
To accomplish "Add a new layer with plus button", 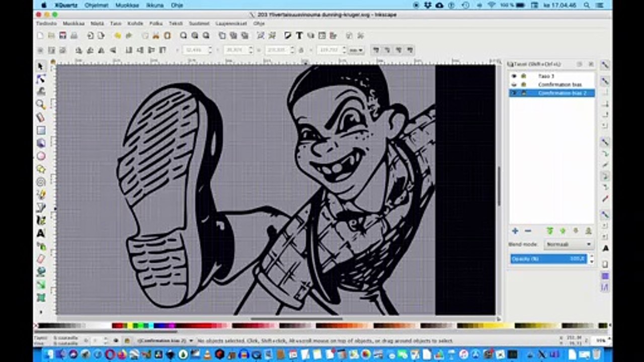I will pos(515,231).
